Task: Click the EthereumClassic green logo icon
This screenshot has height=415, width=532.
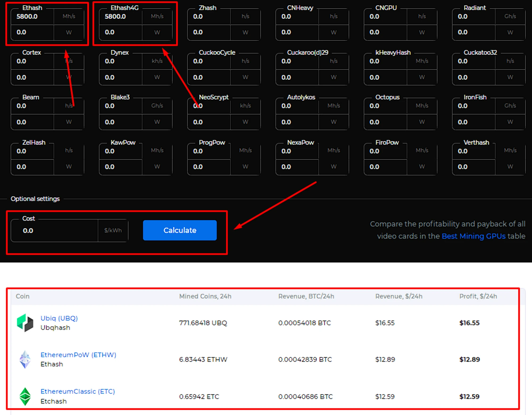Action: (x=25, y=396)
